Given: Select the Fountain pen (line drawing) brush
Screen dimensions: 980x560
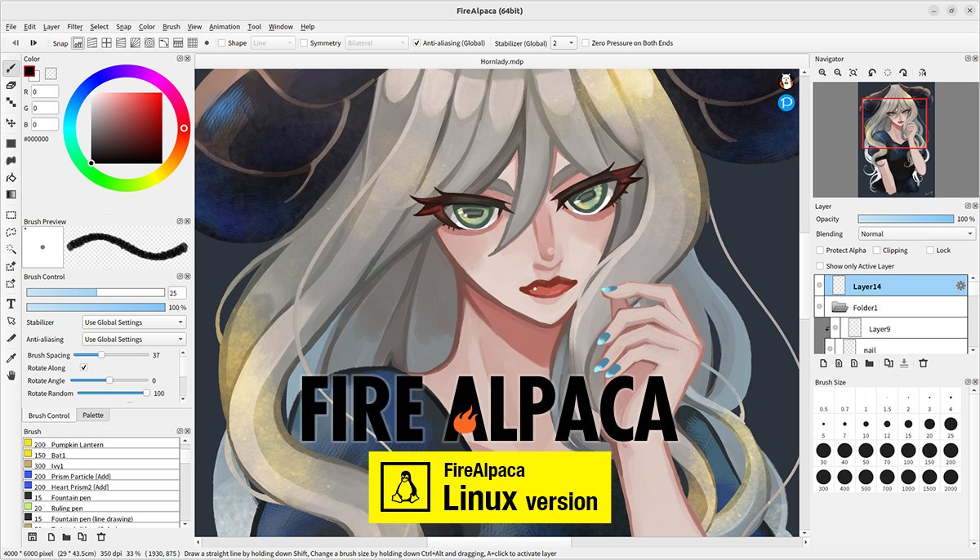Looking at the screenshot, I should tap(101, 518).
